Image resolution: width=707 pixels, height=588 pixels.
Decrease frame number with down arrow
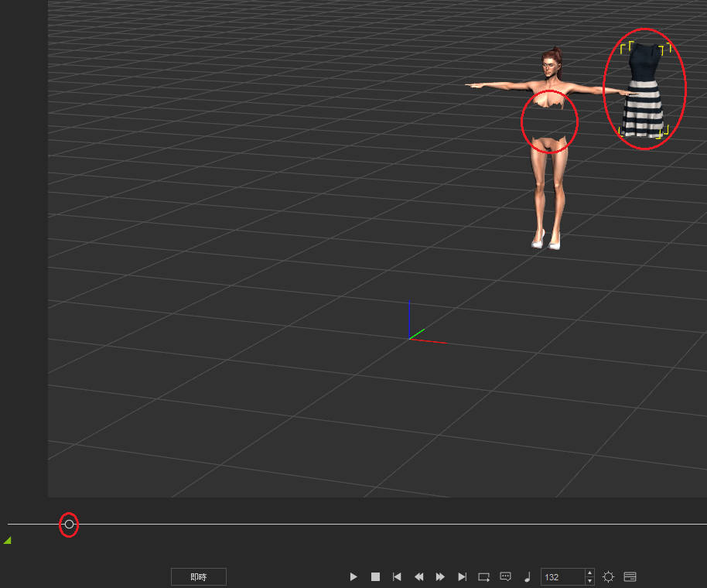(589, 581)
